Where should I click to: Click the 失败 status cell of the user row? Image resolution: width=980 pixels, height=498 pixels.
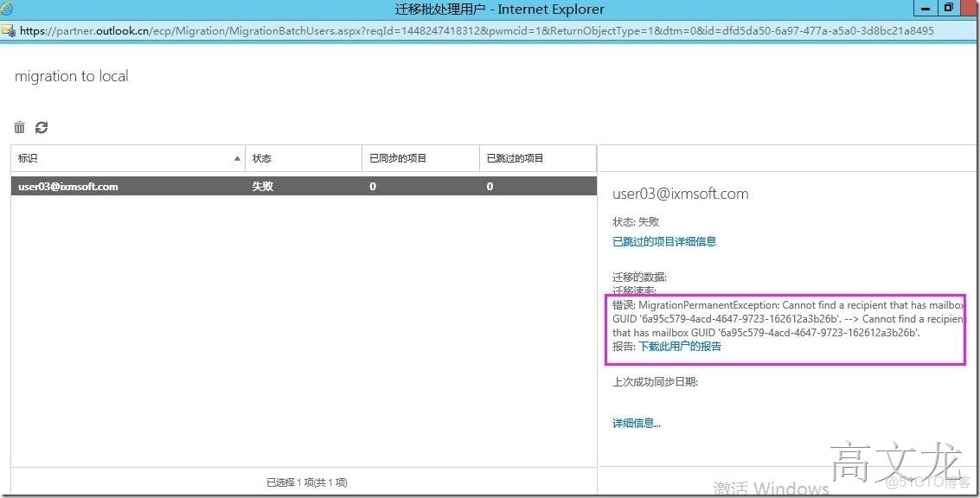pos(262,186)
